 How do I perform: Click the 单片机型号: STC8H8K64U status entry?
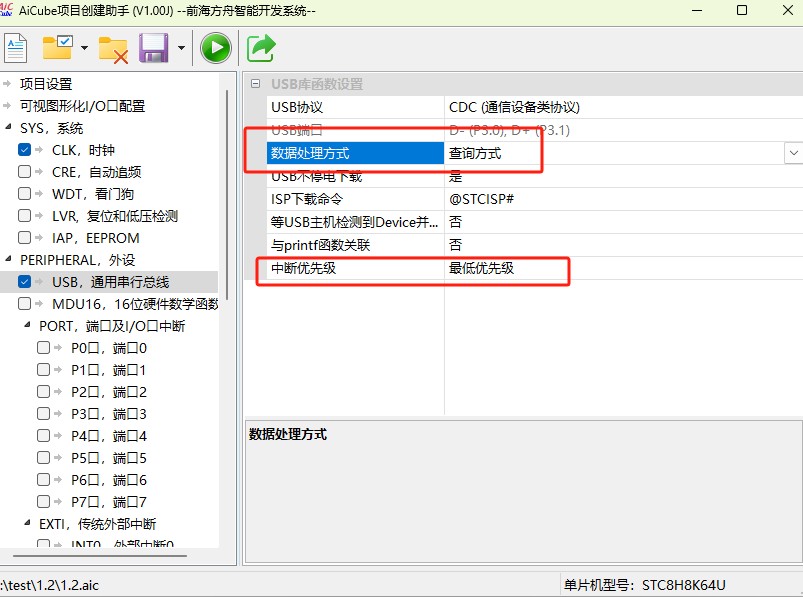(x=645, y=585)
